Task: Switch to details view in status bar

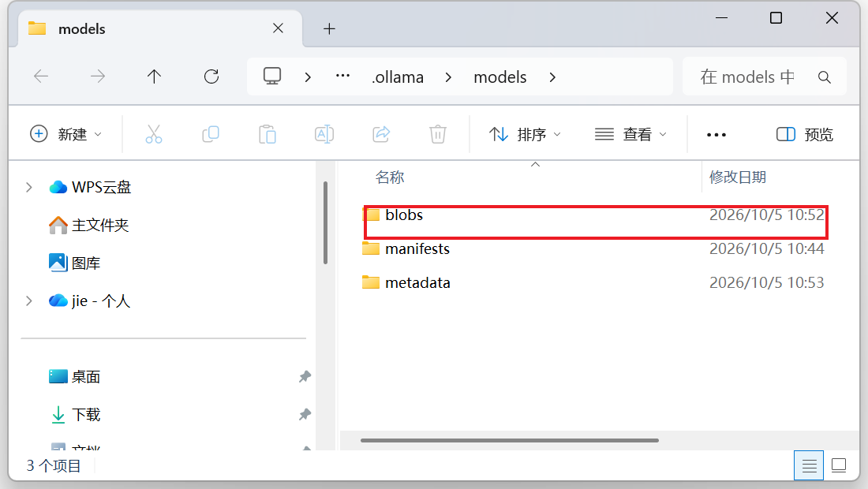Action: (809, 466)
